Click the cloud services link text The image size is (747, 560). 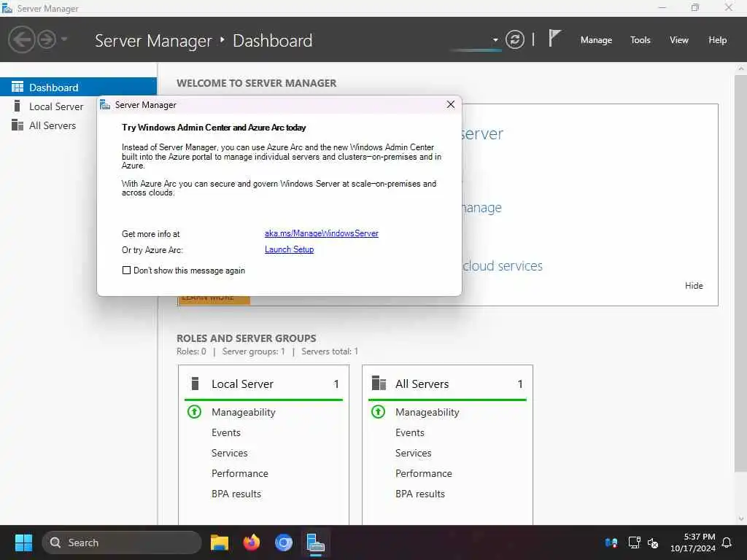503,265
